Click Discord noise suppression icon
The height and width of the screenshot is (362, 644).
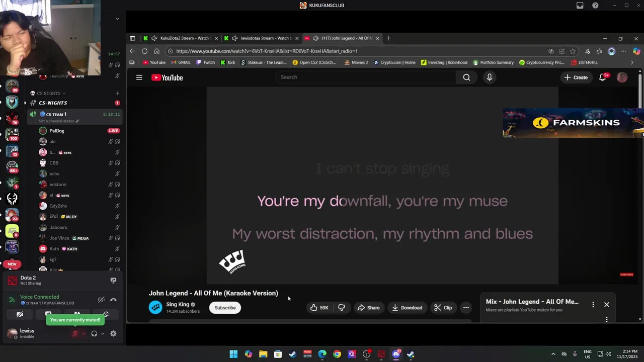(x=101, y=300)
